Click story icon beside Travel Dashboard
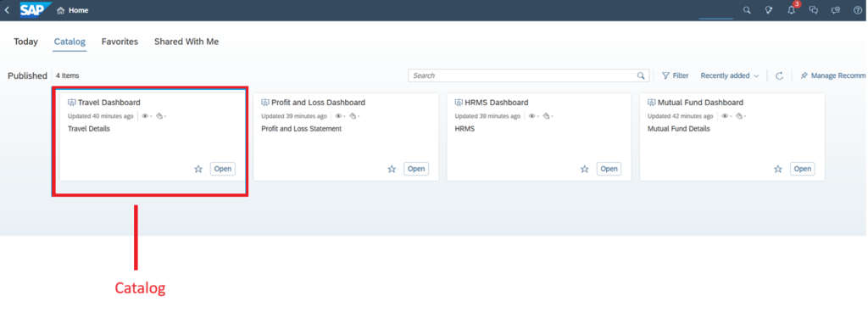Viewport: 868px width, 324px height. pyautogui.click(x=71, y=103)
